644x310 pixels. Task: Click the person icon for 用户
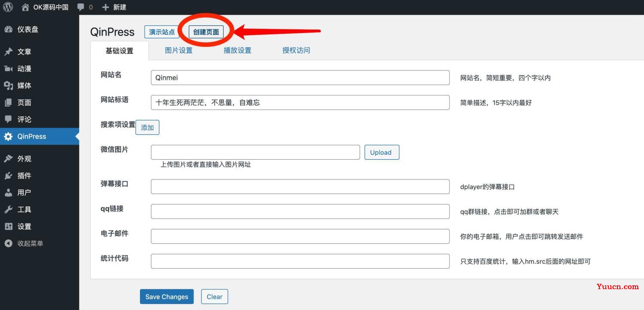tap(9, 193)
